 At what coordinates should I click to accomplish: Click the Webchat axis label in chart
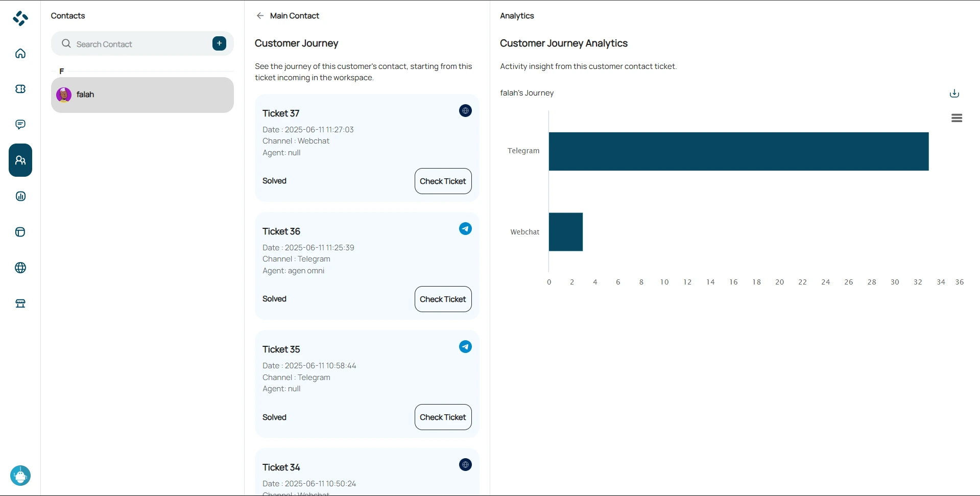(525, 232)
